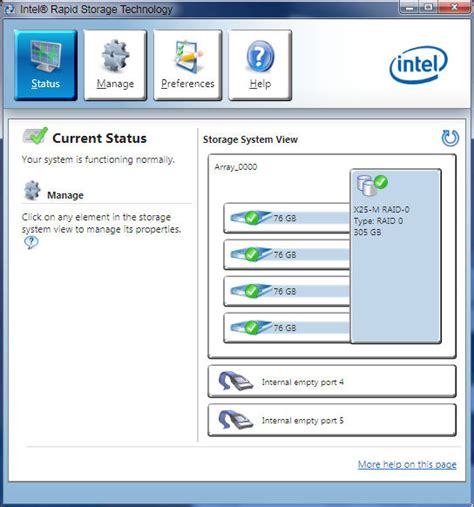Minimize the Rapid Storage Technology window
The width and height of the screenshot is (474, 507).
click(409, 7)
